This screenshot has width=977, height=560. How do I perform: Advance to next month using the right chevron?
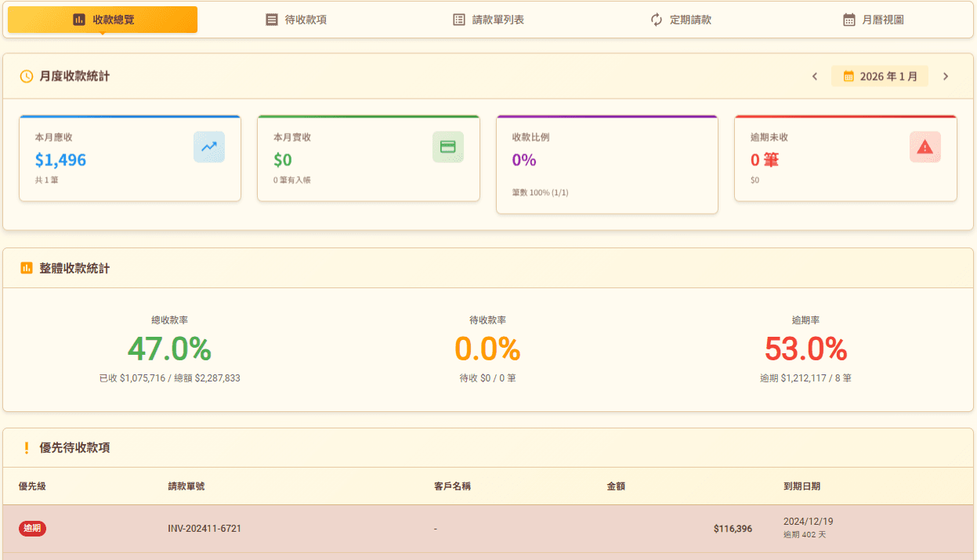[946, 76]
